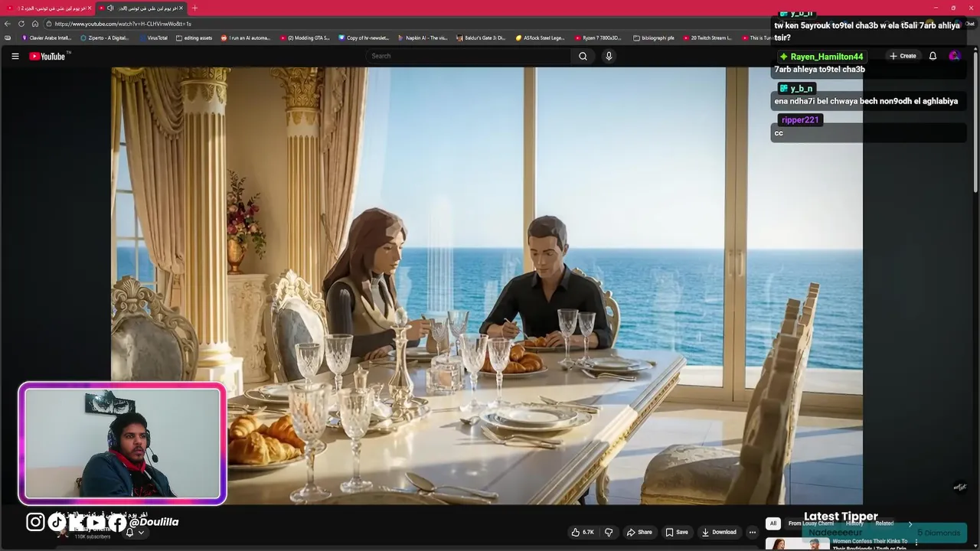Open the Clavier Arabe Intell bookmark
980x551 pixels.
47,37
